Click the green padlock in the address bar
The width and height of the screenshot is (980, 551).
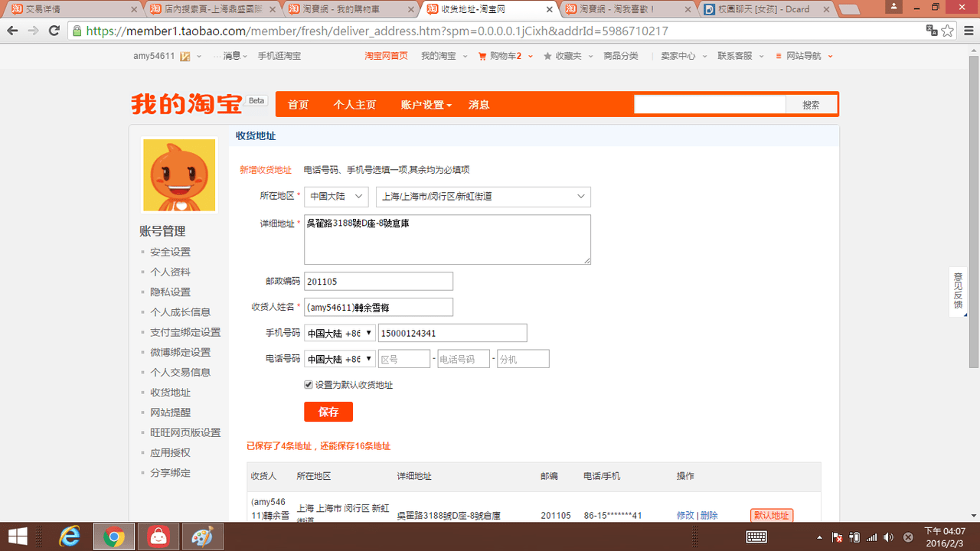tap(77, 31)
